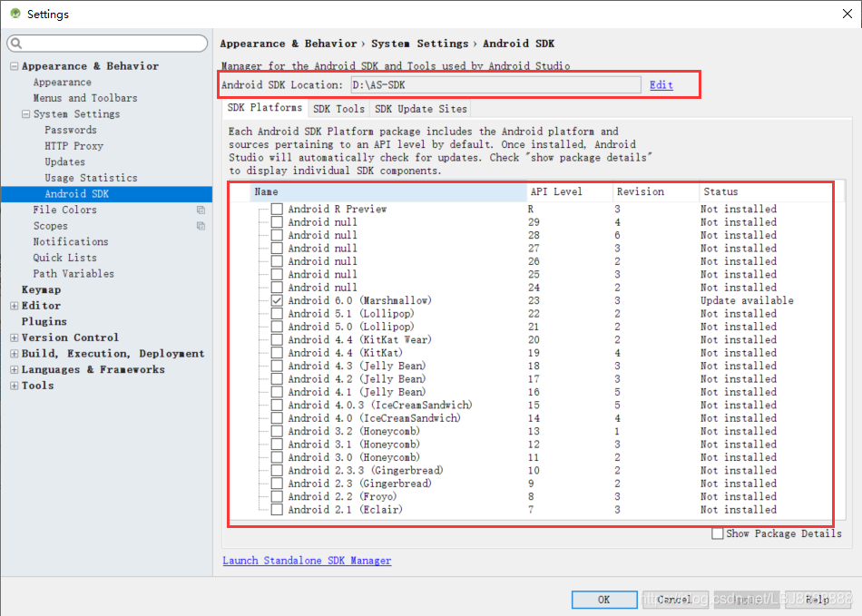Expand the Tools tree node
Viewport: 862px width, 616px height.
(x=15, y=386)
